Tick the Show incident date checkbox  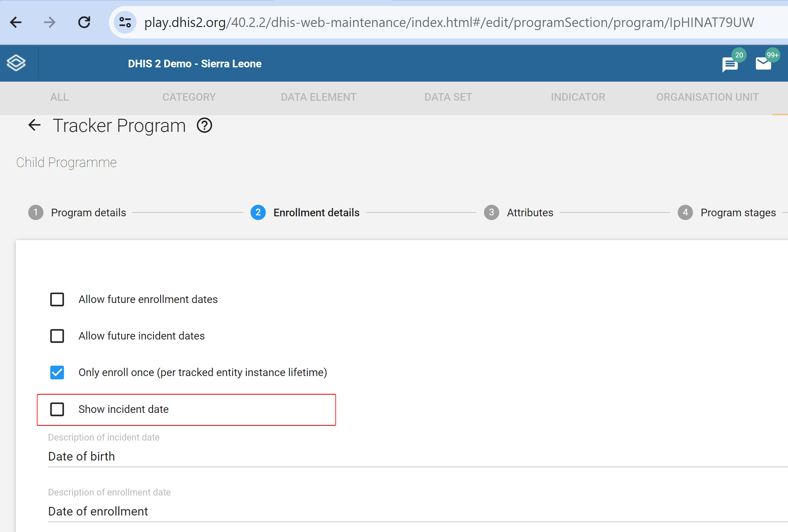coord(57,409)
